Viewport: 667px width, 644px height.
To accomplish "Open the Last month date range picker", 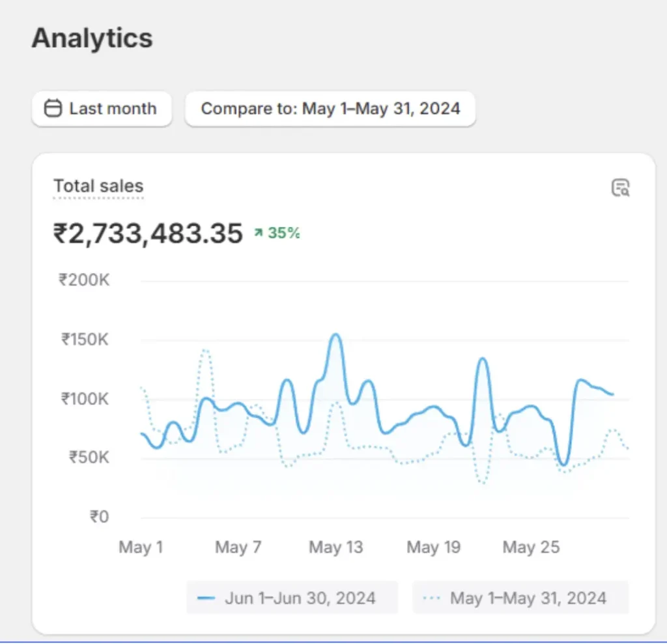I will click(x=102, y=108).
